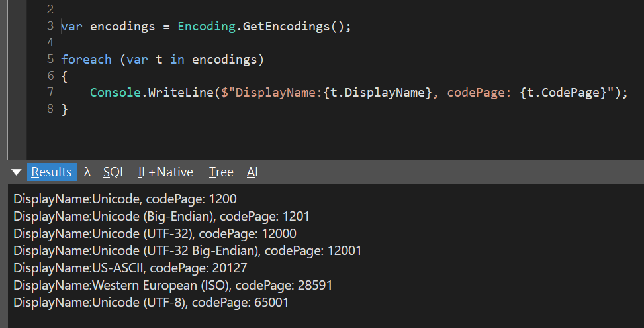
Task: Click line number 7 in the gutter
Action: [x=50, y=92]
